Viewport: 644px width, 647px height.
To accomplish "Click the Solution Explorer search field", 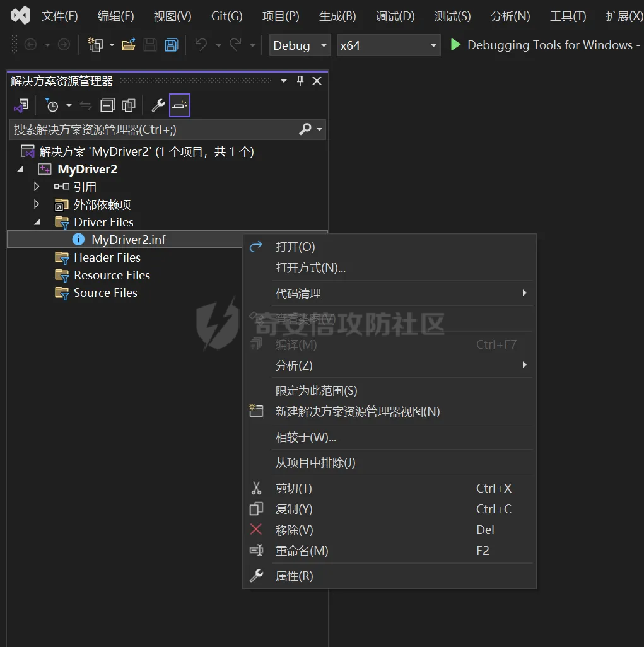I will 167,129.
